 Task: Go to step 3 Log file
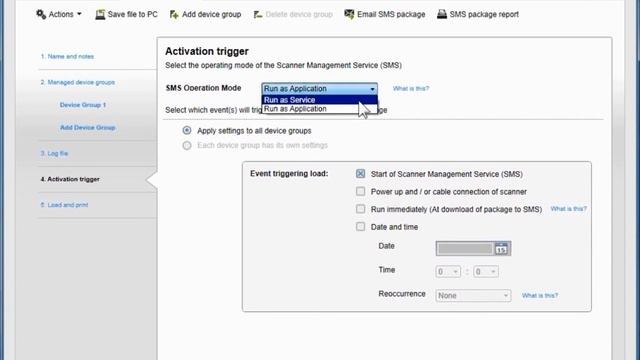(x=54, y=153)
